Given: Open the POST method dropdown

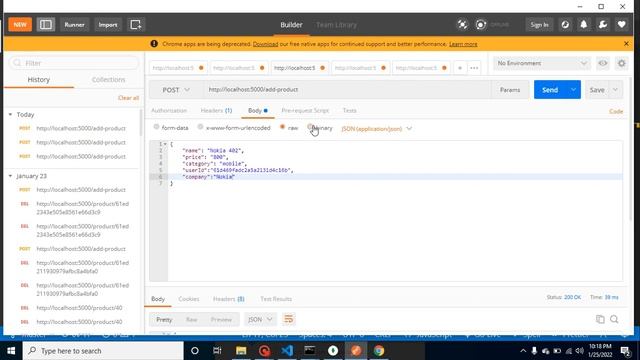Looking at the screenshot, I should pyautogui.click(x=176, y=90).
